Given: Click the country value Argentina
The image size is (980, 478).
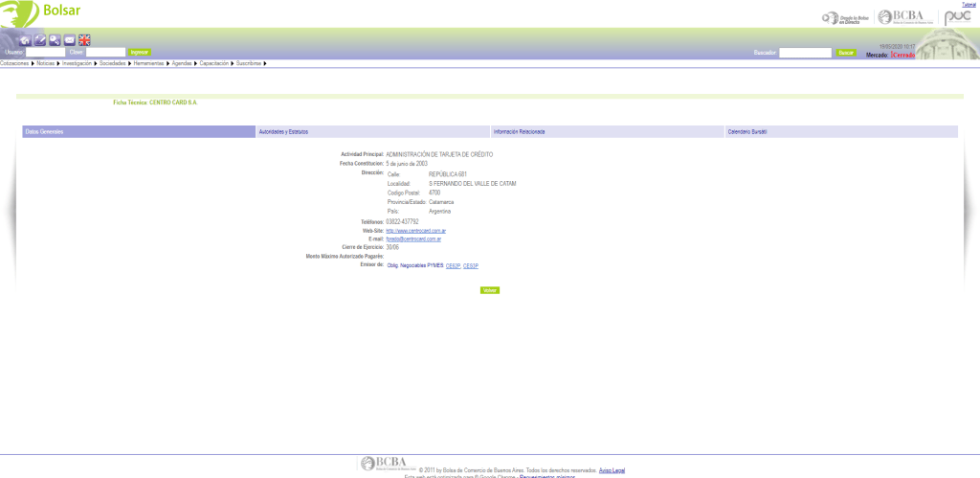Looking at the screenshot, I should pos(440,212).
